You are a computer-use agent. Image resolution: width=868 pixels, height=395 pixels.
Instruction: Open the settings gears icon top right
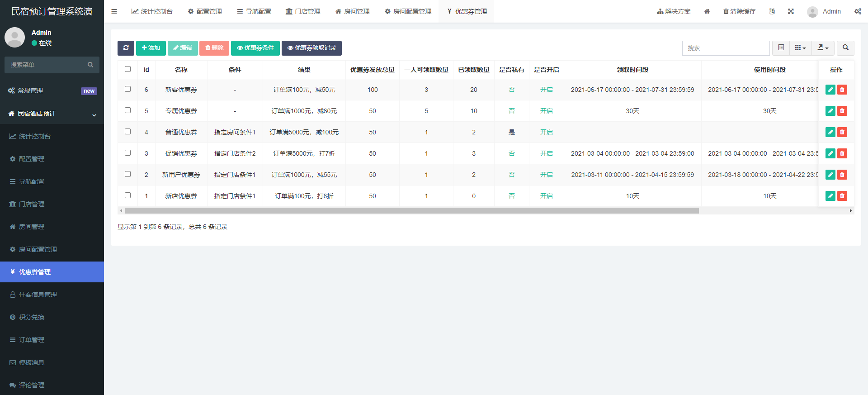tap(858, 11)
